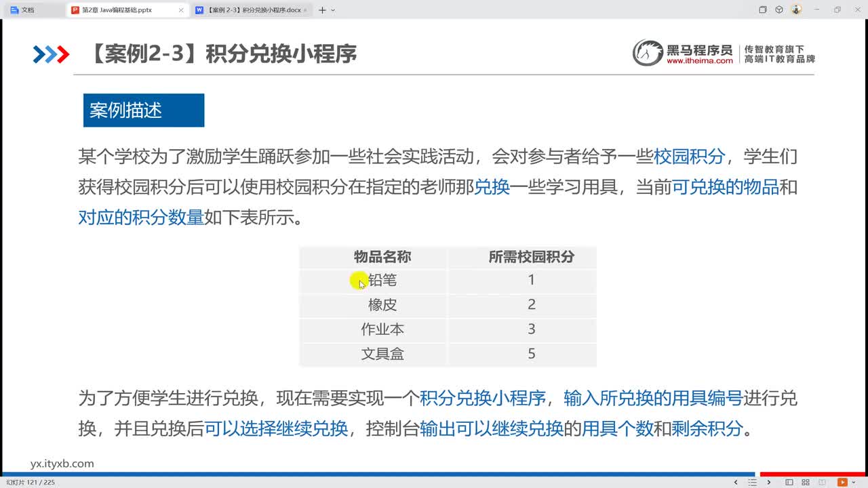Restore down the WPS window
This screenshot has height=488, width=868.
point(837,9)
